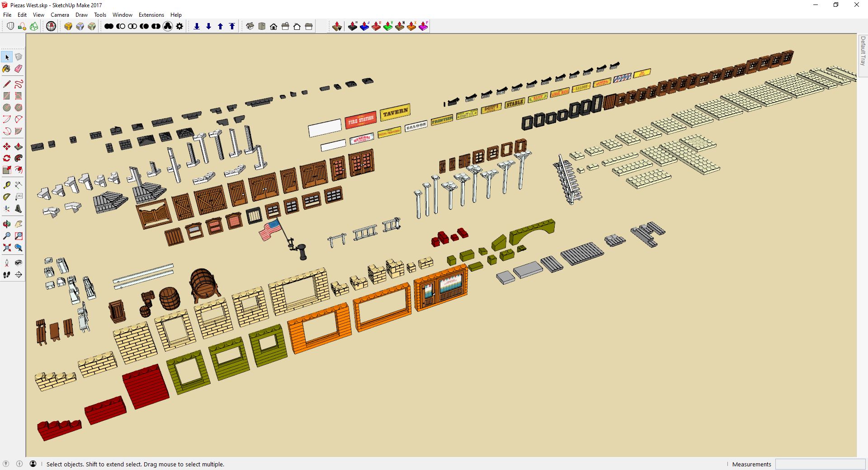This screenshot has height=470, width=868.
Task: Switch to Iso view in toolbar
Action: coord(250,26)
